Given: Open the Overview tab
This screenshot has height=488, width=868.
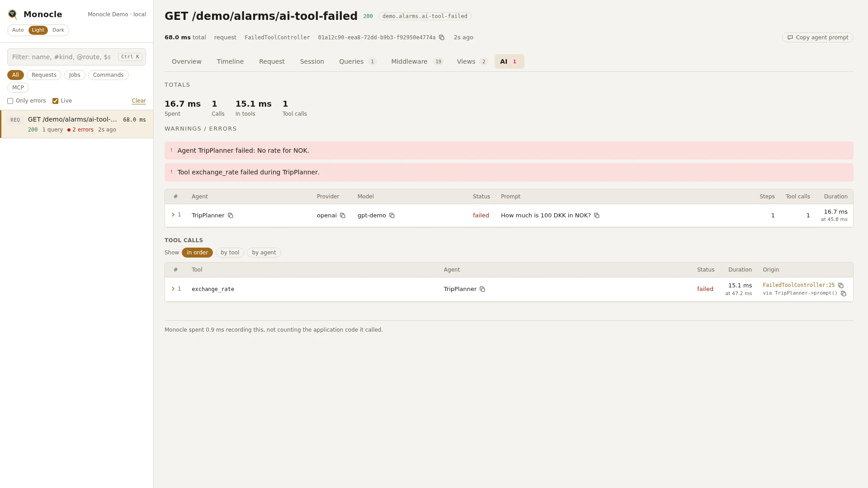Looking at the screenshot, I should 187,61.
